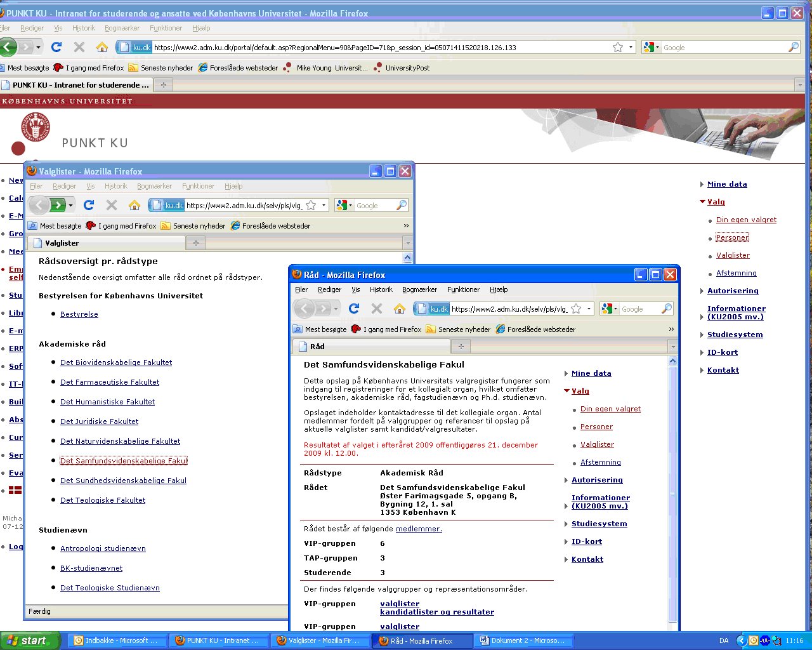Image resolution: width=812 pixels, height=650 pixels.
Task: Open the Det Juridiske Fakultet link
Action: pyautogui.click(x=99, y=421)
